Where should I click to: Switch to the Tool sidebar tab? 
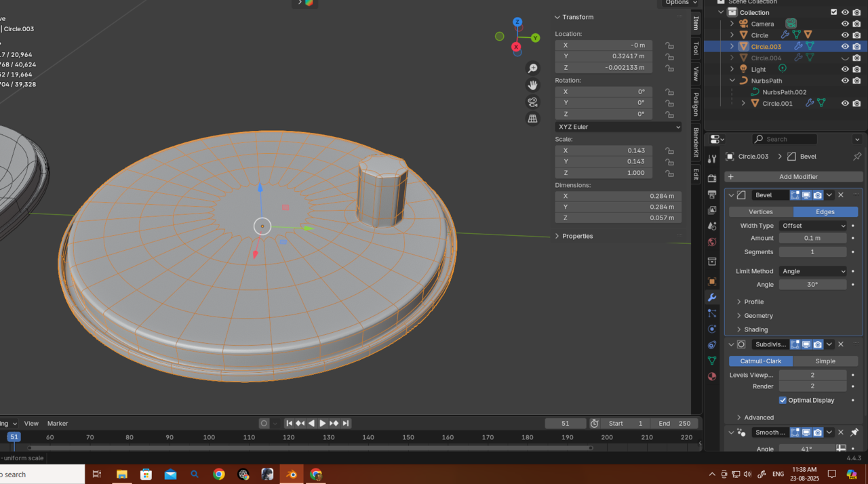coord(696,49)
